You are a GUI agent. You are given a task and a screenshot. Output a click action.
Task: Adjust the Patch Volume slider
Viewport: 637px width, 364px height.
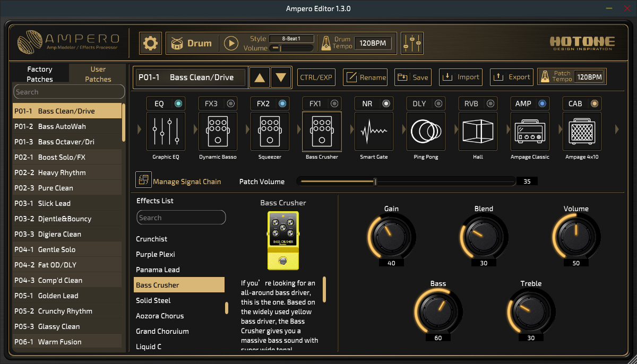406,181
